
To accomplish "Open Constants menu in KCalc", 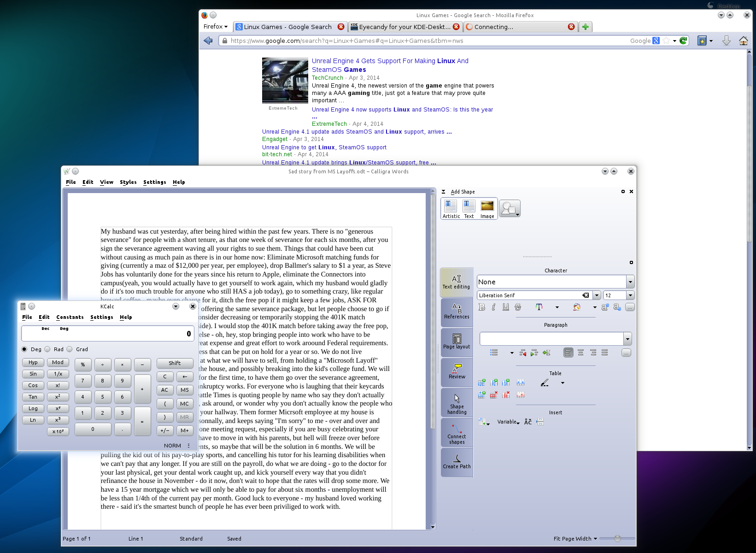I will coord(70,317).
